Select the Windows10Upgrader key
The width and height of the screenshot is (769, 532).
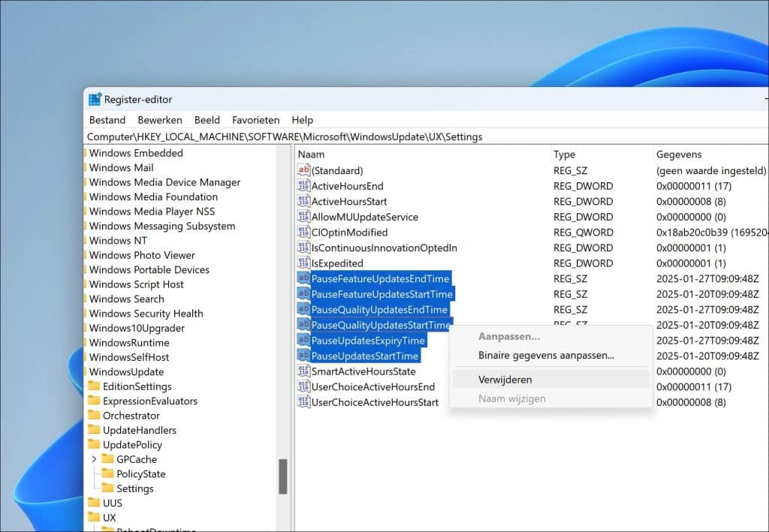click(x=137, y=328)
